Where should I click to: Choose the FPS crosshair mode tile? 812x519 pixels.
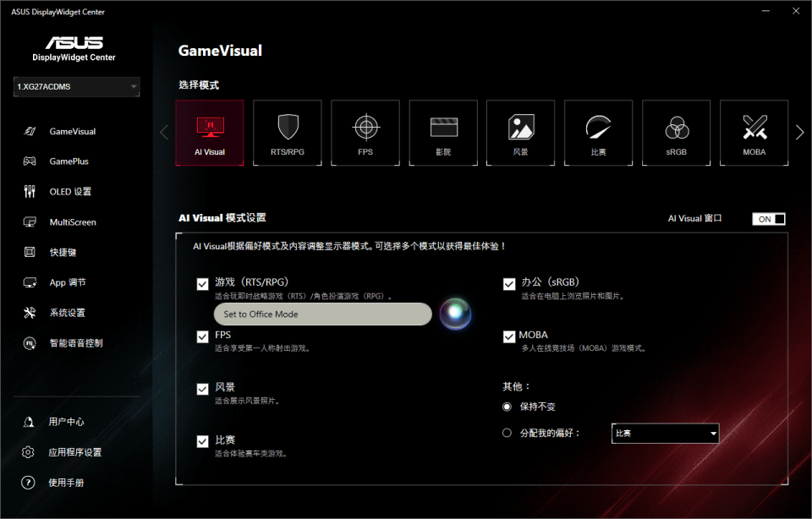point(365,133)
